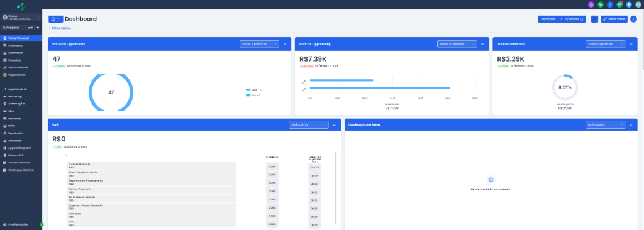Go to Calendário in the sidebar

[x=21, y=53]
